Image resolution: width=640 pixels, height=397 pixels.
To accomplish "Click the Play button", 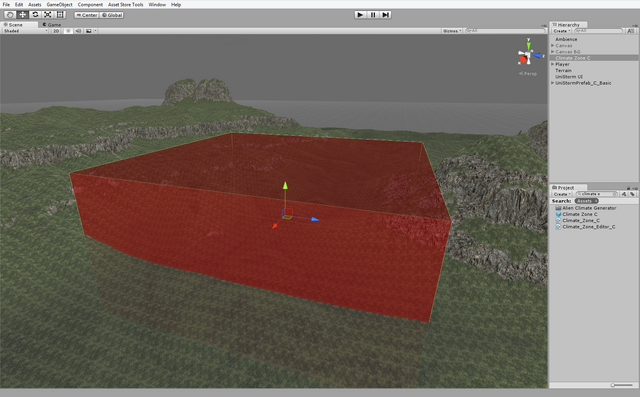I will coord(360,15).
